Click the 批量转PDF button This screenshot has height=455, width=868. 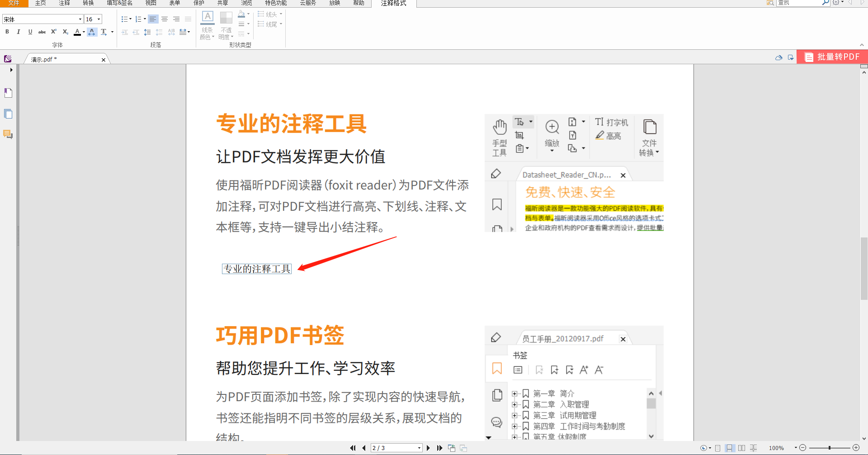pyautogui.click(x=832, y=57)
